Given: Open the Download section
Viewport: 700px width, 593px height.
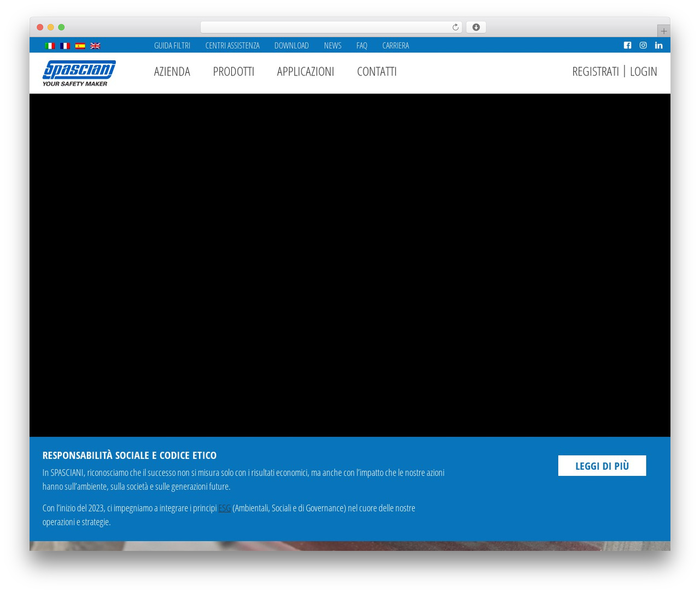Looking at the screenshot, I should (291, 45).
